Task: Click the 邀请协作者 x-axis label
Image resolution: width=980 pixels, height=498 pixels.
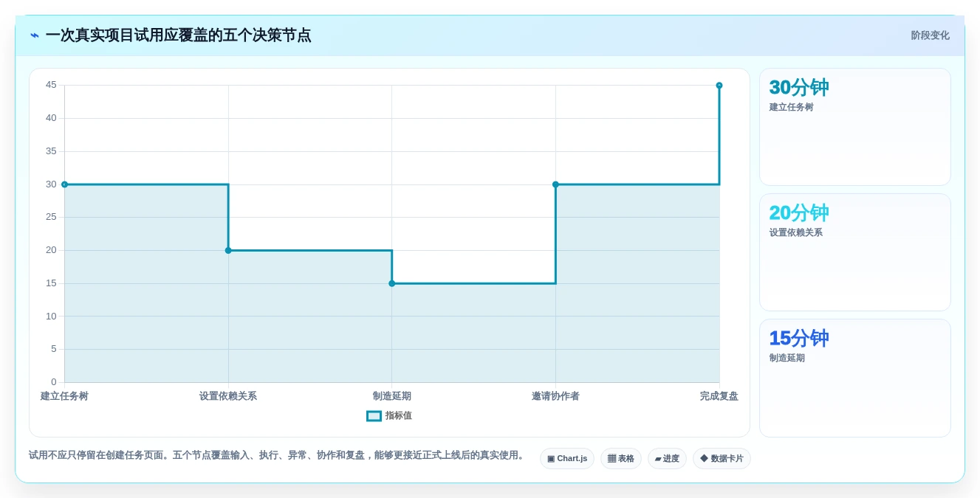Action: click(x=555, y=396)
